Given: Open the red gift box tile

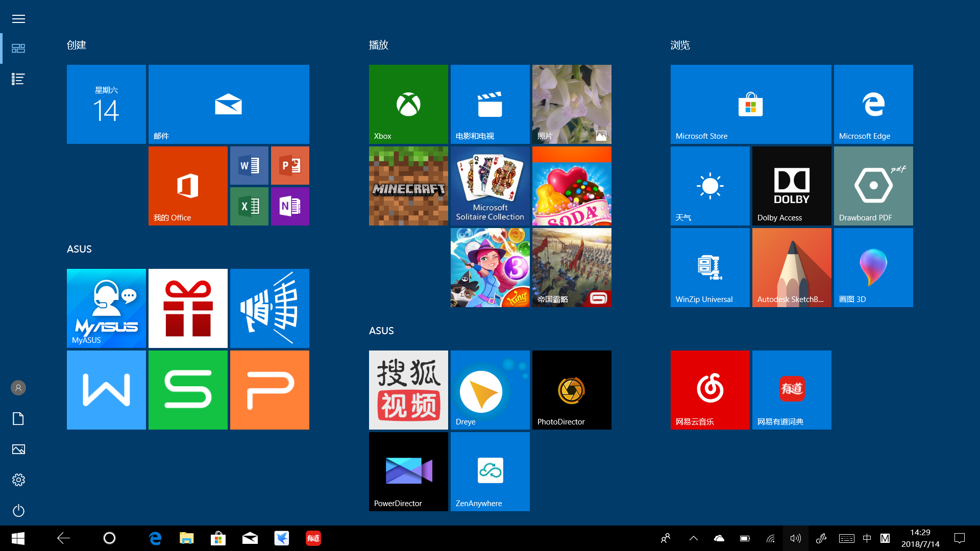Looking at the screenshot, I should pyautogui.click(x=188, y=308).
